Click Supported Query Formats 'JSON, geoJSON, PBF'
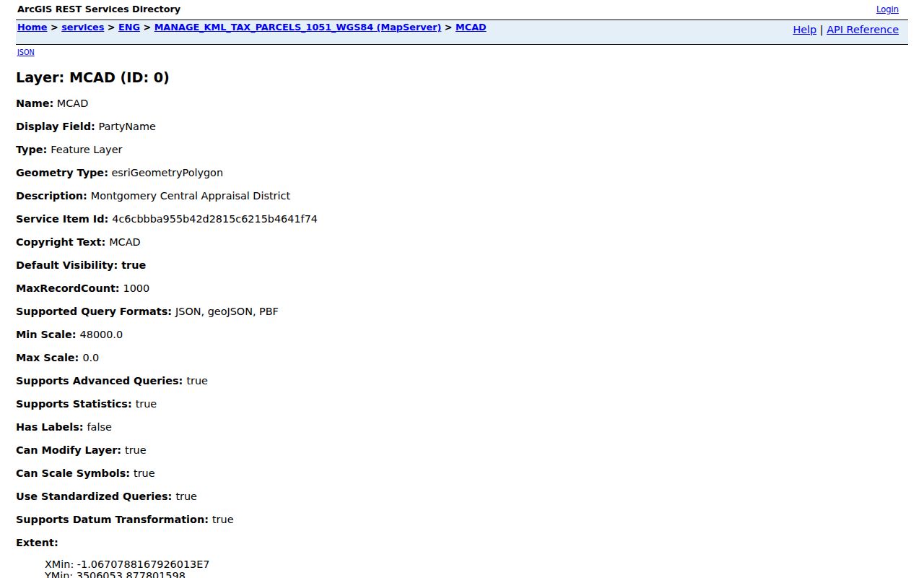 coord(227,311)
